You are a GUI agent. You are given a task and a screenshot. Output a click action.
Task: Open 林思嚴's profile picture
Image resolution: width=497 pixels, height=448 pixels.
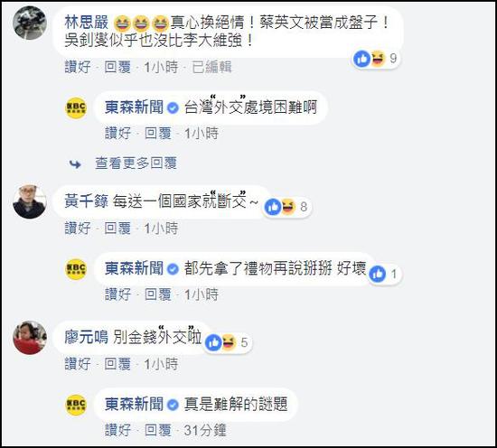click(x=30, y=23)
